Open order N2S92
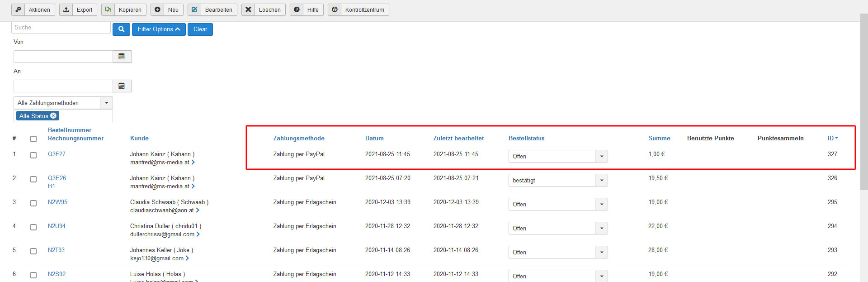Viewport: 868px width, 282px height. point(57,274)
